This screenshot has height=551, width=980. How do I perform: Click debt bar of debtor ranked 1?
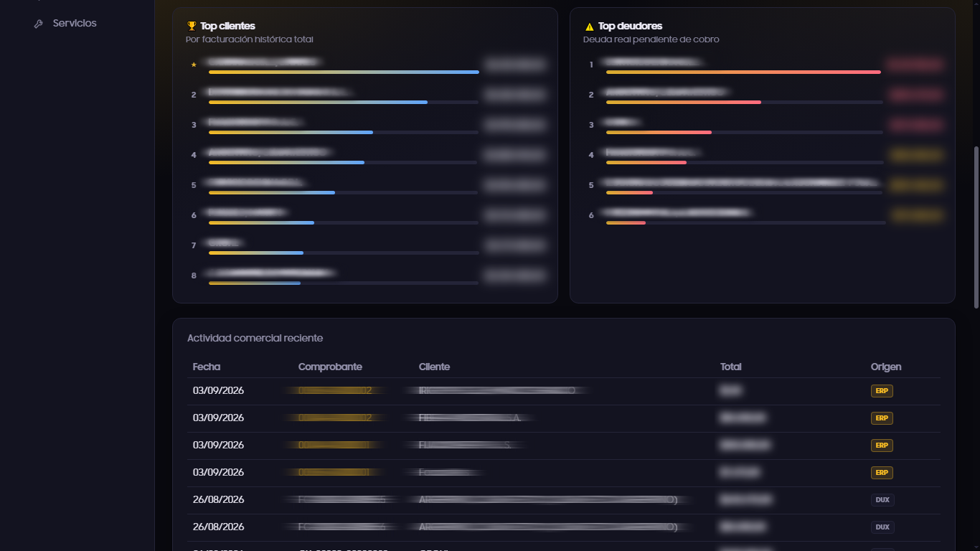tap(744, 72)
